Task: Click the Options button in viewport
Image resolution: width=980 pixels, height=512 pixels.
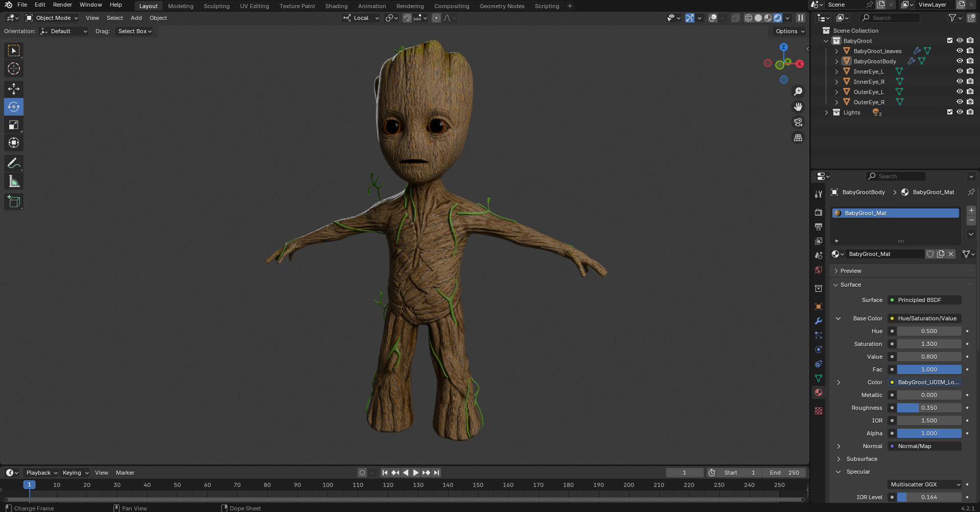Action: 789,31
